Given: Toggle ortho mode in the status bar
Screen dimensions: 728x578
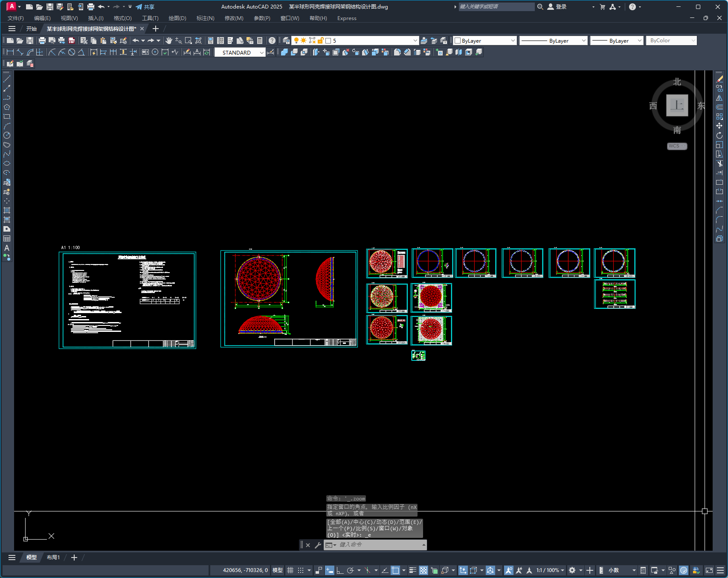Looking at the screenshot, I should point(340,570).
